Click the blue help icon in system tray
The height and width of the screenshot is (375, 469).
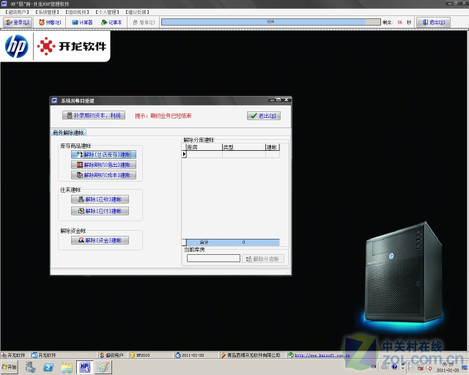pyautogui.click(x=395, y=367)
